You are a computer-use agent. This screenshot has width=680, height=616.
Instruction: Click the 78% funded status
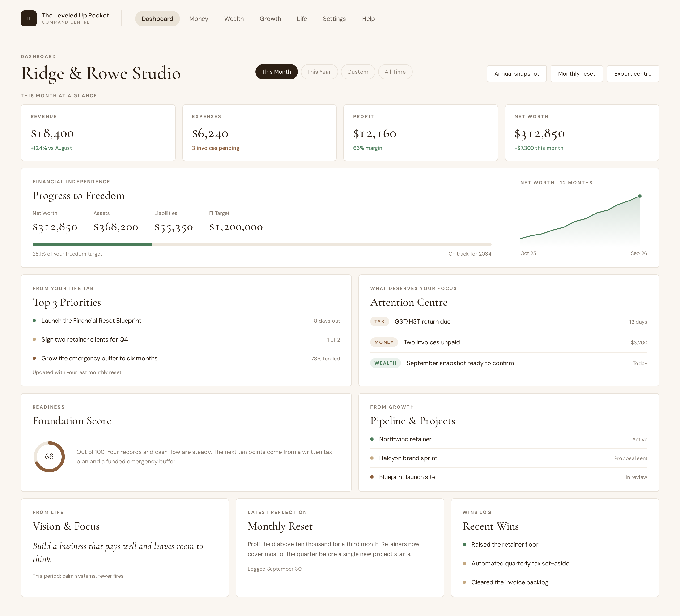[326, 359]
